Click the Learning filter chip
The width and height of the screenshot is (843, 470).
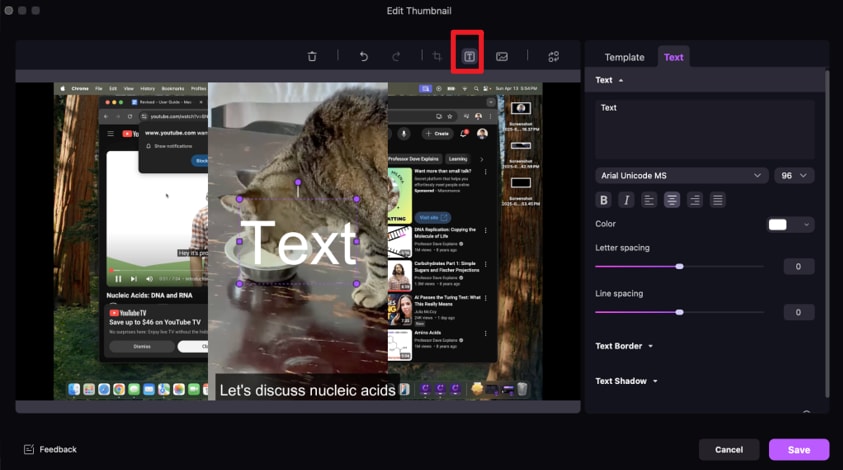[x=458, y=159]
